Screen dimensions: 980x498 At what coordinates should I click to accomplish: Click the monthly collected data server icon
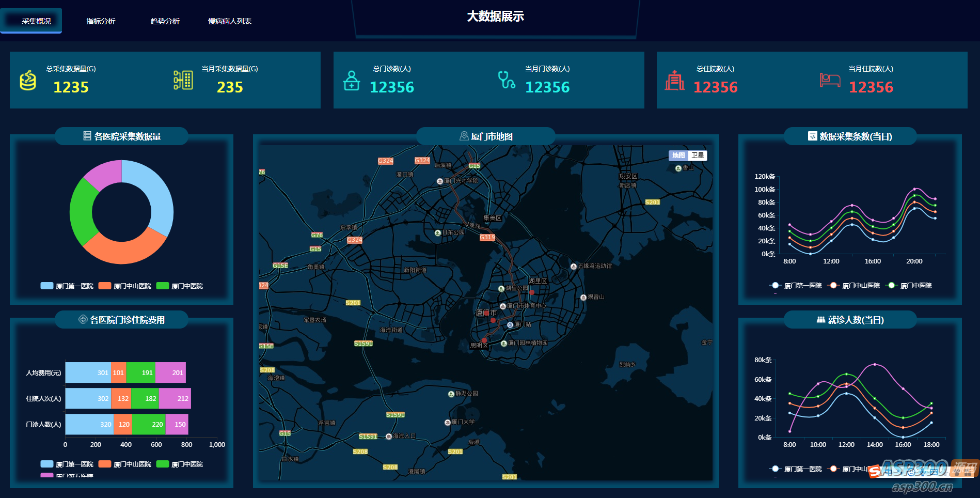click(183, 80)
